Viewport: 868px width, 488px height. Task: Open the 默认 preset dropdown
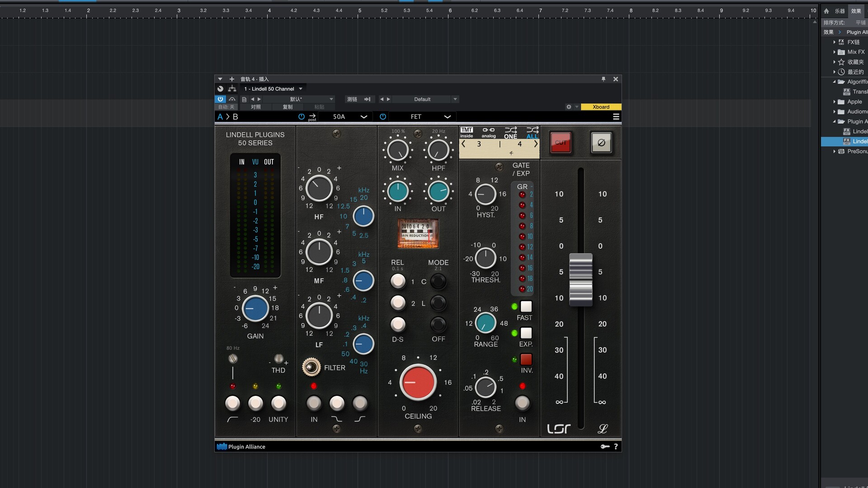[x=298, y=99]
